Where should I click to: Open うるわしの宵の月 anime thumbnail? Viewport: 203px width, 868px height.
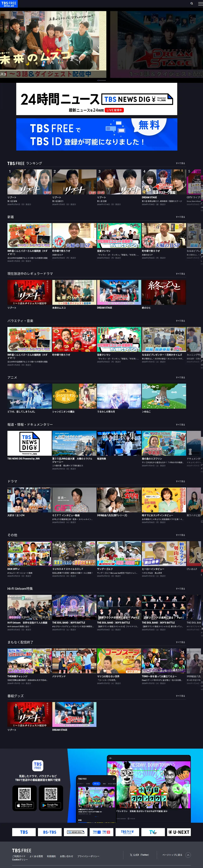(119, 396)
